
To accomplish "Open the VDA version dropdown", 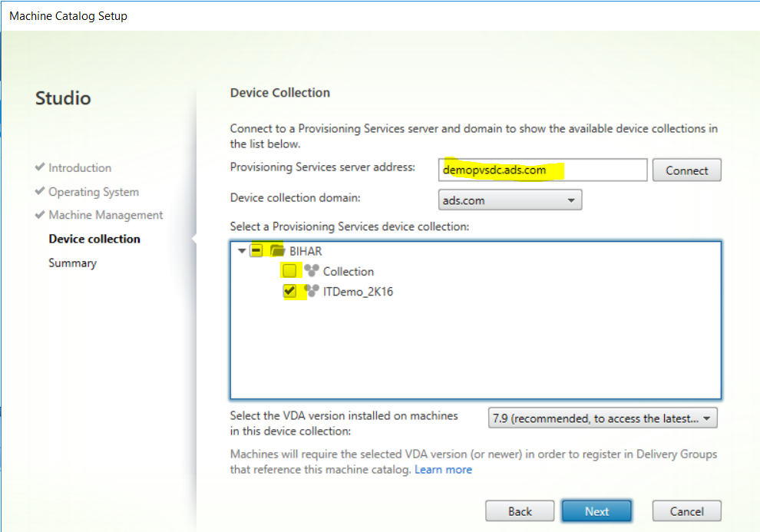I will click(x=603, y=418).
